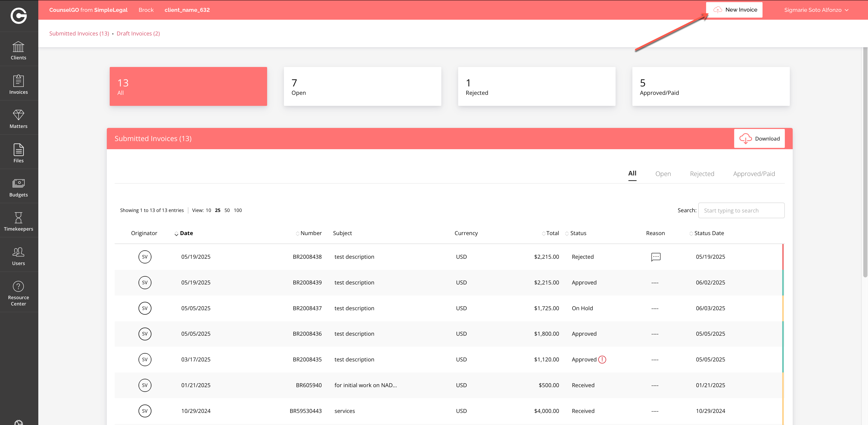Sort table by Status Date column
Viewport: 868px width, 425px height.
point(709,233)
